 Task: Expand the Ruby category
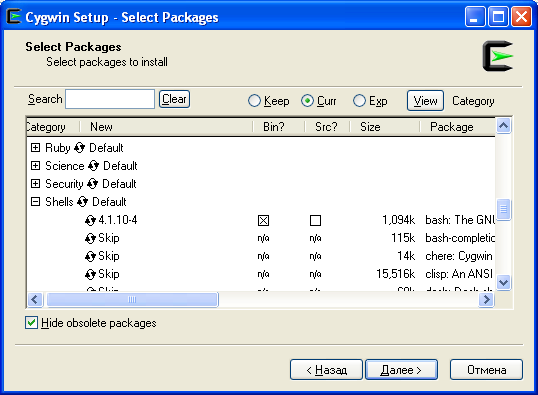(35, 148)
